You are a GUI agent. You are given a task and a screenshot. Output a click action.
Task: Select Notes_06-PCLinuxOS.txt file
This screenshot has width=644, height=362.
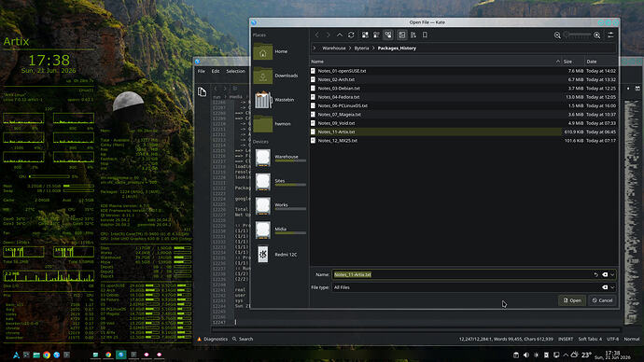(x=463, y=105)
